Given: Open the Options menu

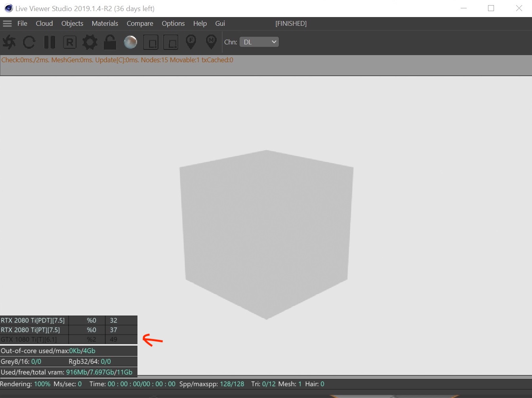Looking at the screenshot, I should [x=173, y=23].
